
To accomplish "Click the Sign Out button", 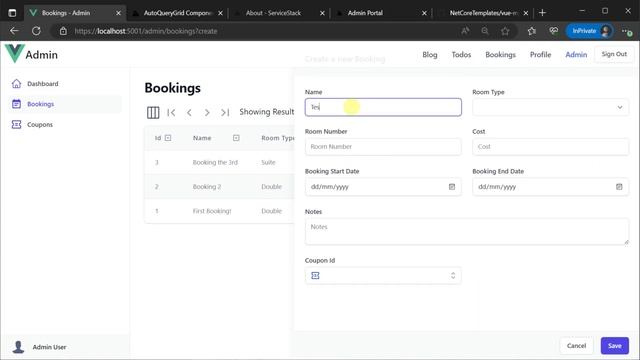I will 614,54.
